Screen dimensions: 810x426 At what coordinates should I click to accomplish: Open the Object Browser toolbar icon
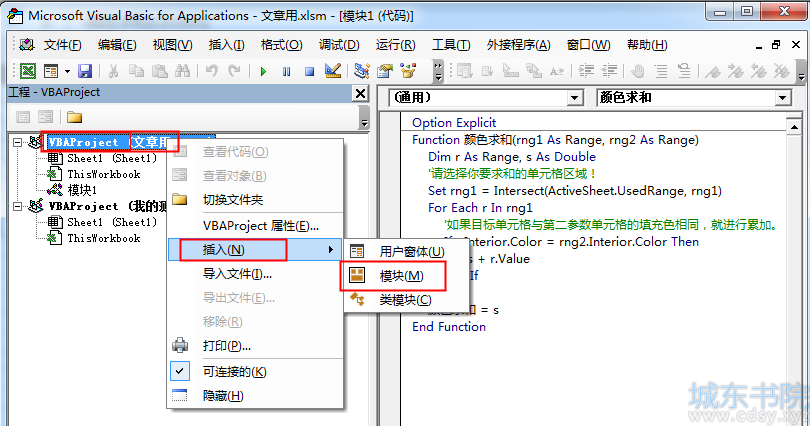[x=408, y=71]
